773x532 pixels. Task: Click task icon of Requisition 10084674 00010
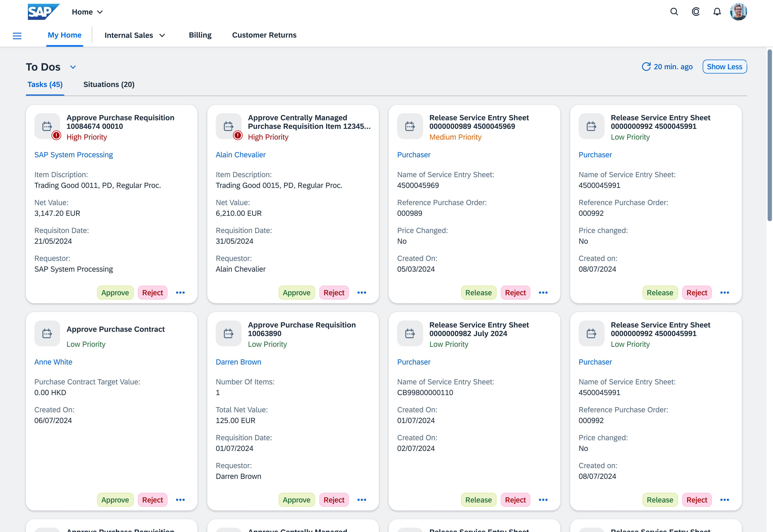[x=47, y=126]
